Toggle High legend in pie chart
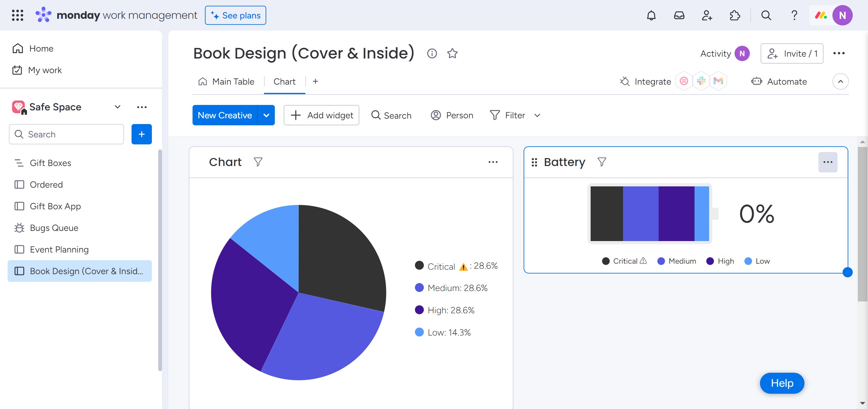The image size is (868, 409). click(444, 310)
